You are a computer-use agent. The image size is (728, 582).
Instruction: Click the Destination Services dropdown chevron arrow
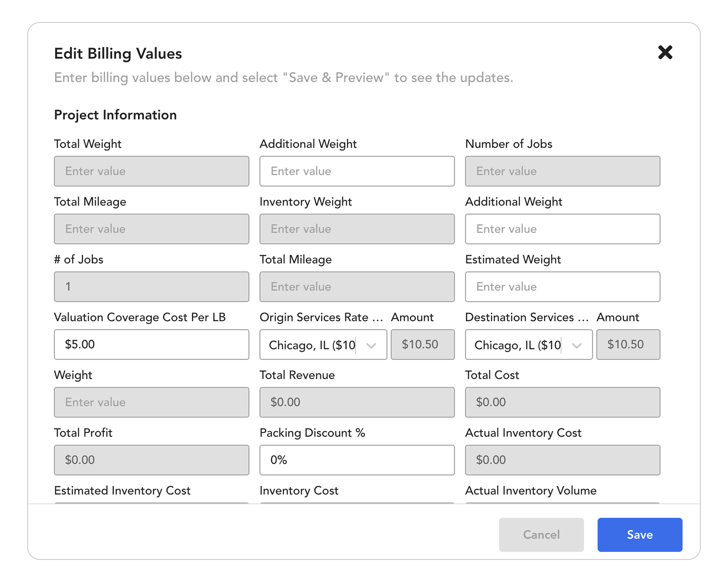click(x=577, y=345)
